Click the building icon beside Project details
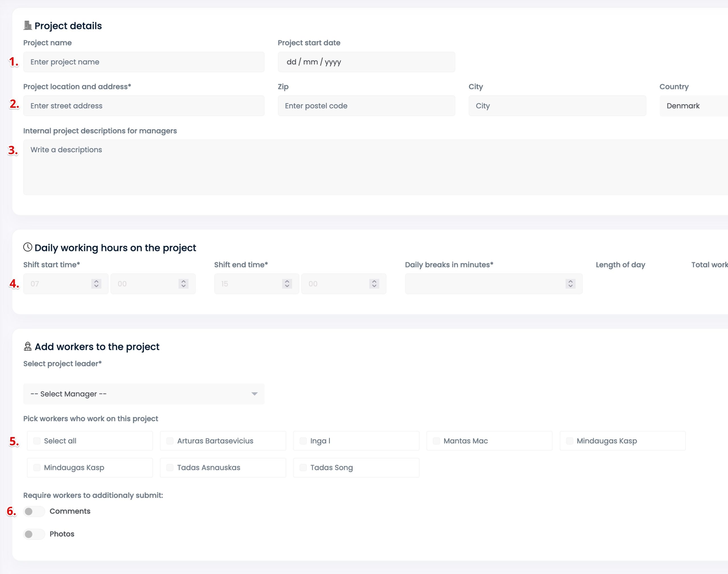Image resolution: width=728 pixels, height=574 pixels. pos(28,26)
